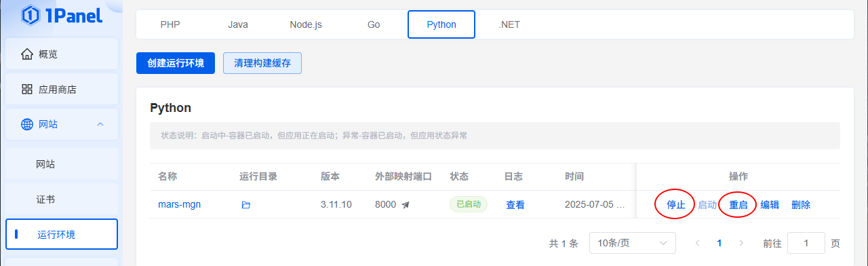
Task: Click 创建运行环境 button
Action: pos(176,62)
